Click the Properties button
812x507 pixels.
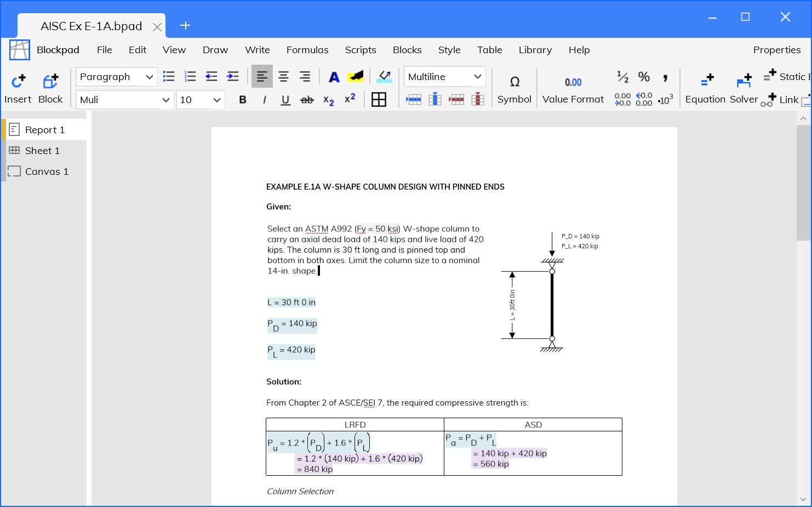[776, 50]
